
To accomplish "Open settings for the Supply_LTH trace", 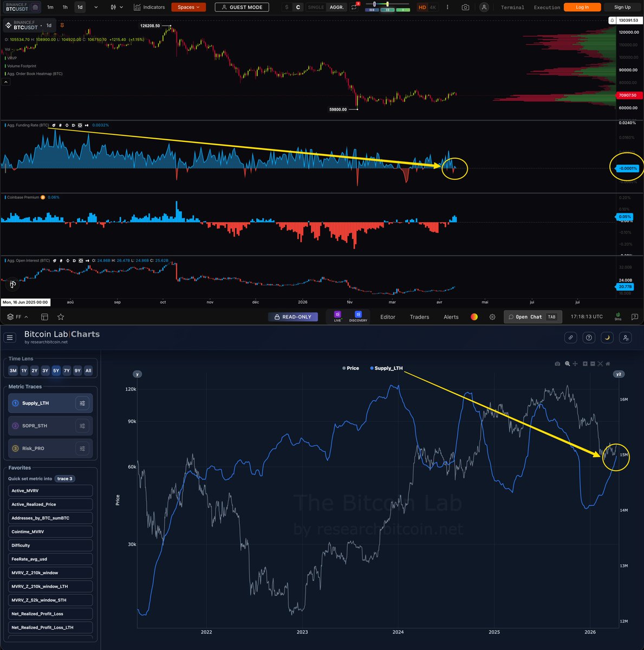I will pyautogui.click(x=82, y=403).
